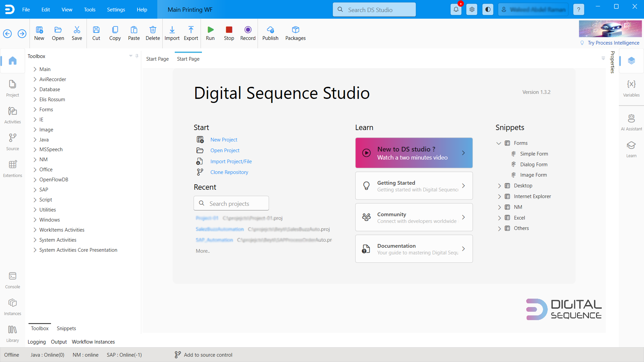Expand the Main toolbox category

coord(35,69)
